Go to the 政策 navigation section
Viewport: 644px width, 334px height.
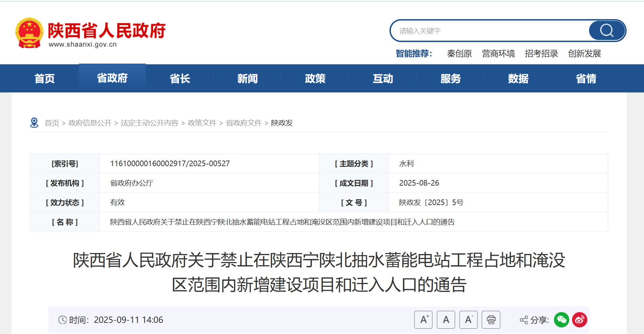point(315,79)
